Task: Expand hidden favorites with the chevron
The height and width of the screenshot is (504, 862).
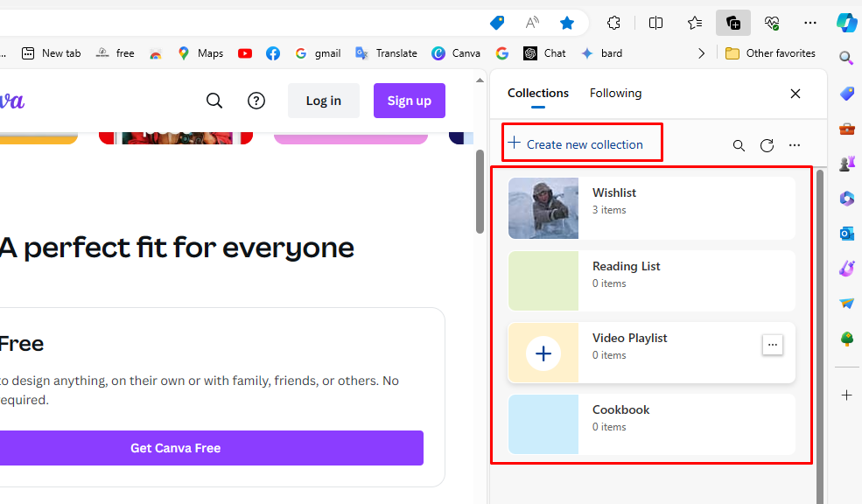Action: 702,52
